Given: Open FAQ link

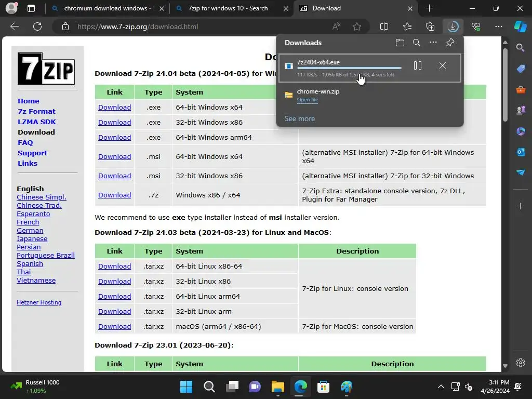Looking at the screenshot, I should [x=25, y=142].
